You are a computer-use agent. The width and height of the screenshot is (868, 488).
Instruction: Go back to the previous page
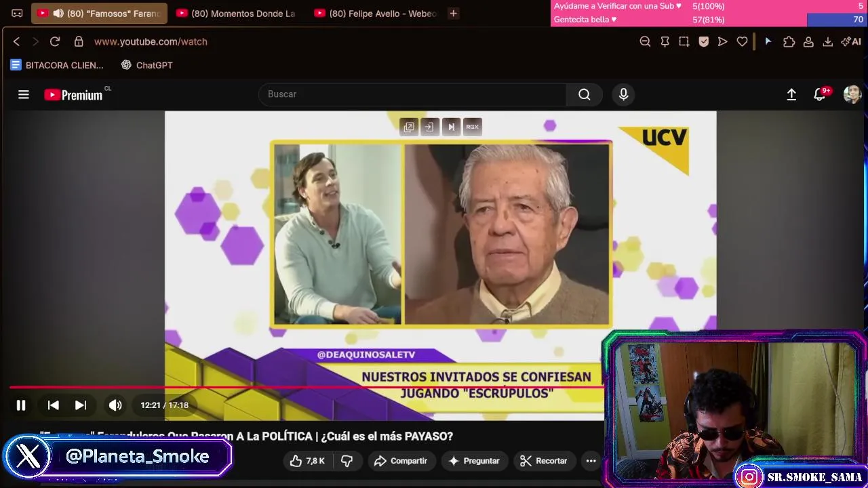tap(16, 41)
